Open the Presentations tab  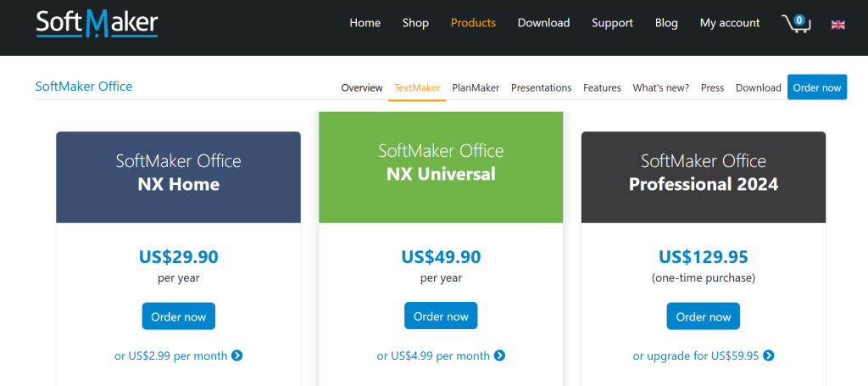pos(541,87)
